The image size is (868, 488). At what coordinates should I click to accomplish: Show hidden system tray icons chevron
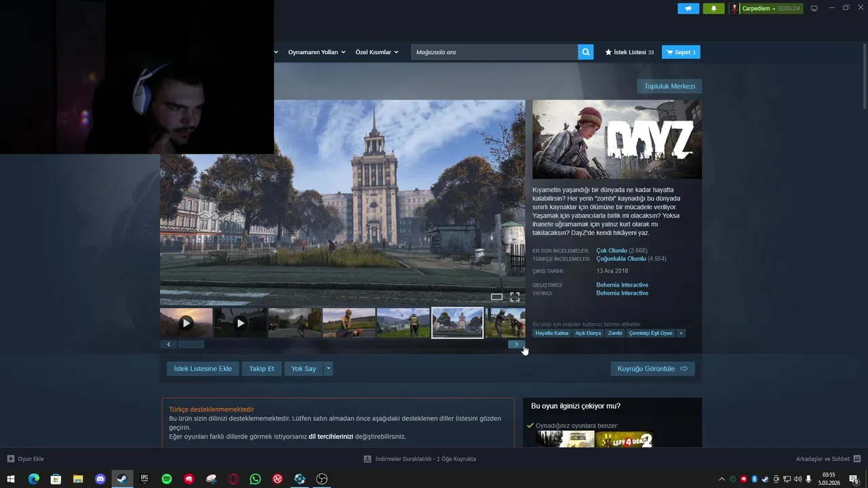(x=722, y=479)
